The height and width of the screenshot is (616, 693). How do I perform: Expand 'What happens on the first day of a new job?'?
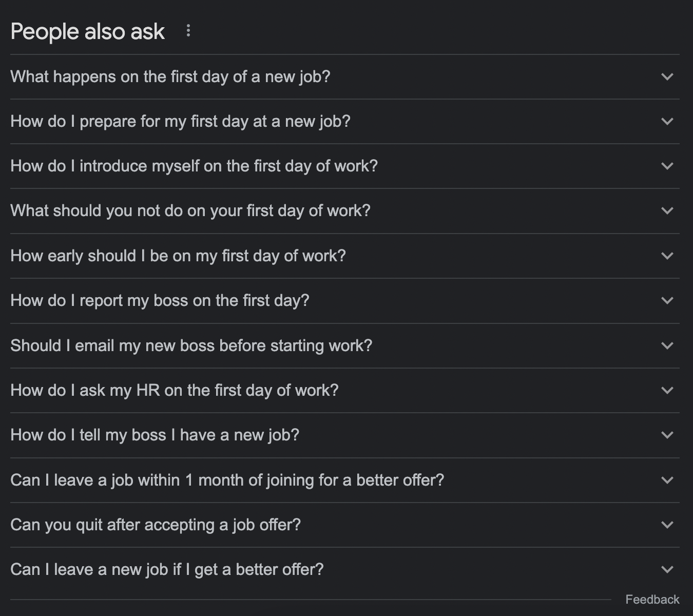point(667,76)
